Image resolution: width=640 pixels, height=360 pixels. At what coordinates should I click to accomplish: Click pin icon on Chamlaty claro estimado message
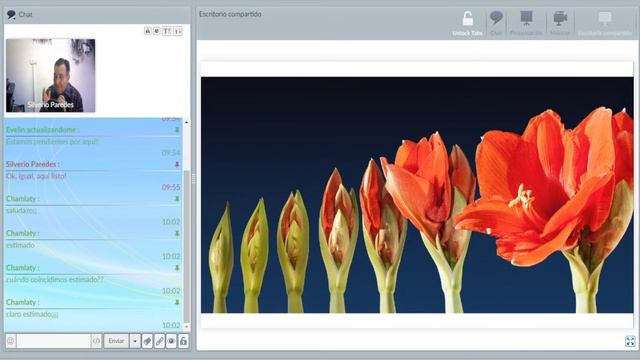coord(177,302)
